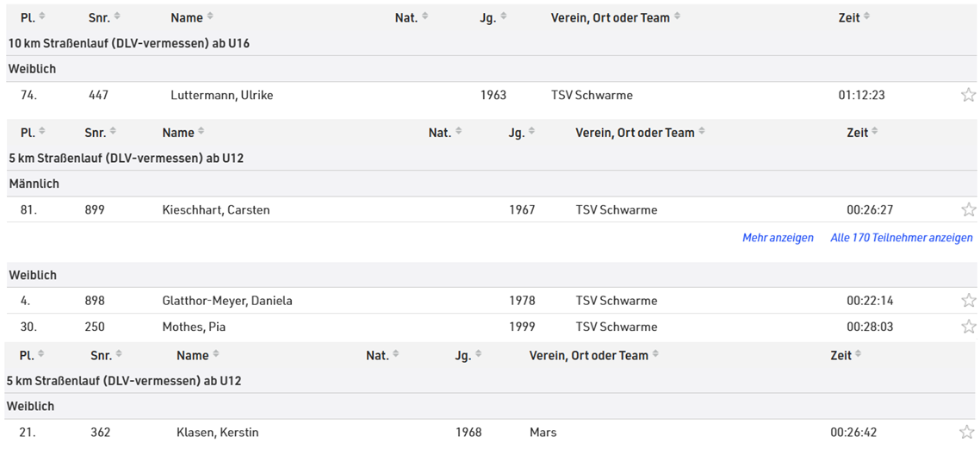Screen dimensions: 980x449
Task: Select the Luttermann, Ulrike name entry
Action: click(221, 95)
